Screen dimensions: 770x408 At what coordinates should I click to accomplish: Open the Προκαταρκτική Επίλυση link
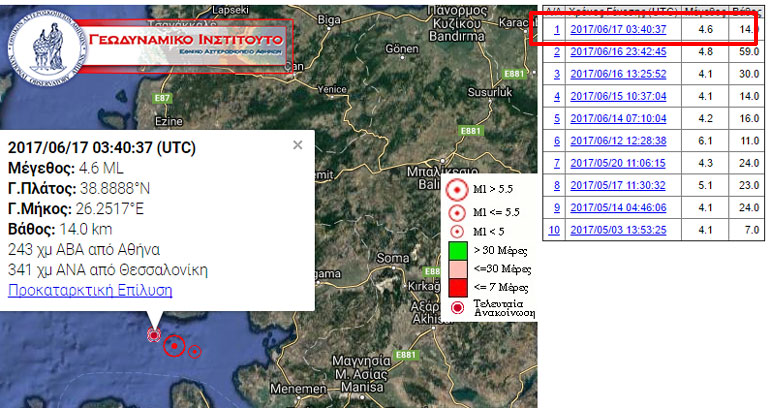(x=90, y=290)
